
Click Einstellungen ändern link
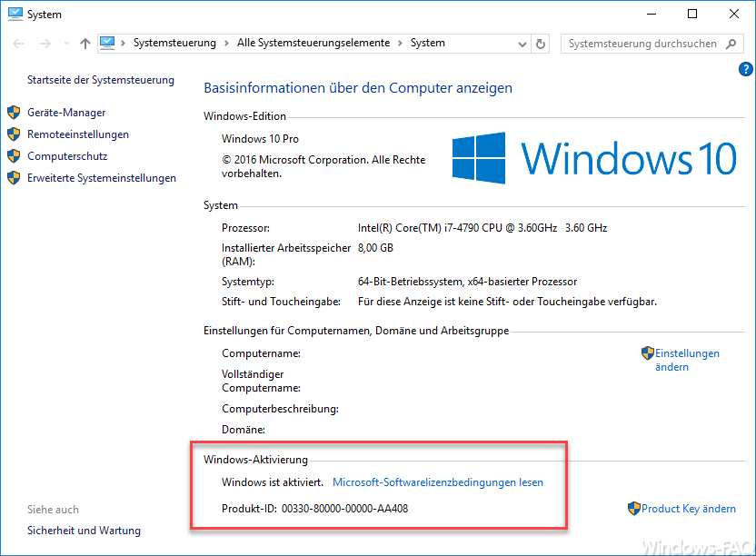[687, 360]
